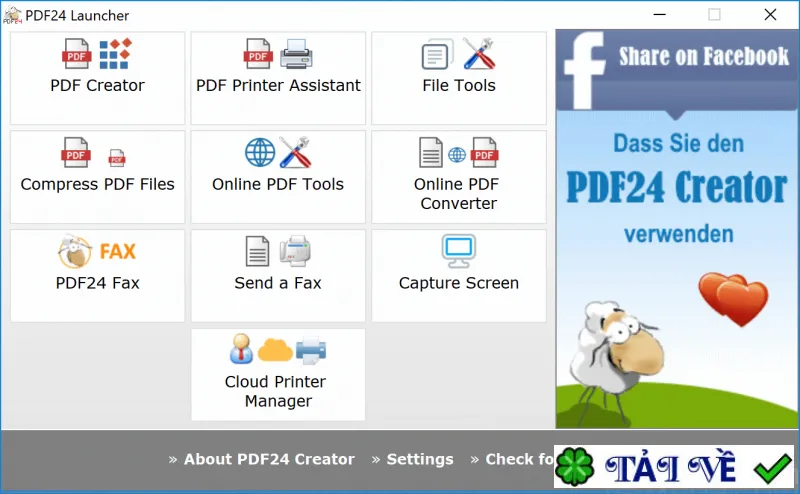800x494 pixels.
Task: Click the screwdriver and wrench icon in File Tools
Action: point(479,54)
